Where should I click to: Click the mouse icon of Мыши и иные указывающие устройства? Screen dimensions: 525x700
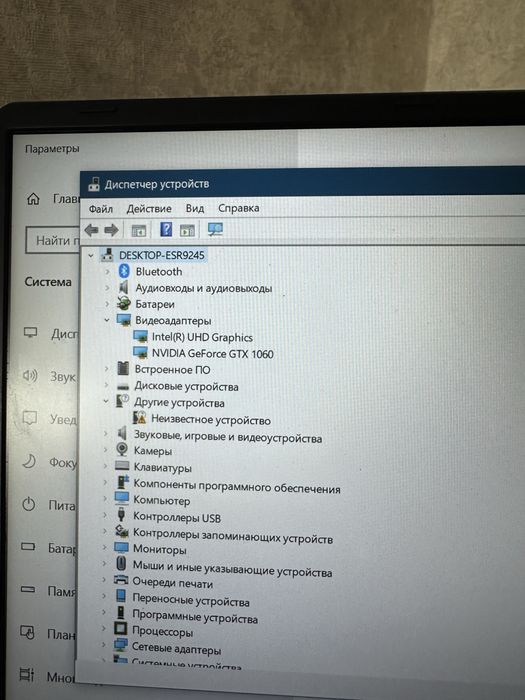pos(121,563)
